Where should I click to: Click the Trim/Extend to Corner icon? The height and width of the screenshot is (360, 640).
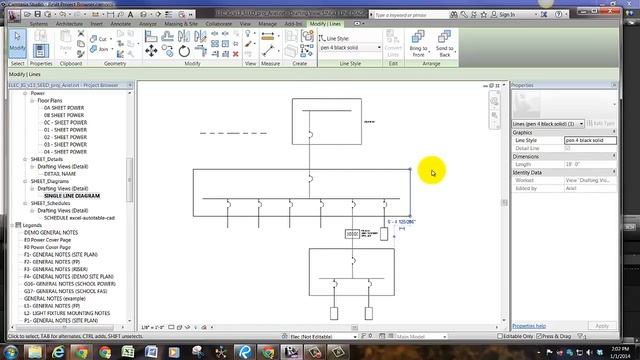[x=200, y=51]
